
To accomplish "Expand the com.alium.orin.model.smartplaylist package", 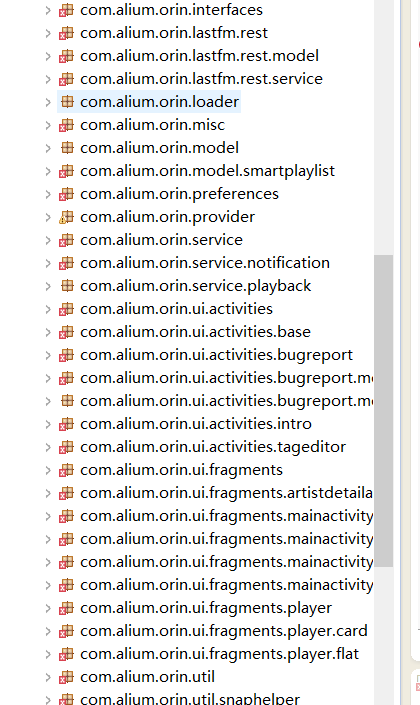I will pyautogui.click(x=48, y=171).
